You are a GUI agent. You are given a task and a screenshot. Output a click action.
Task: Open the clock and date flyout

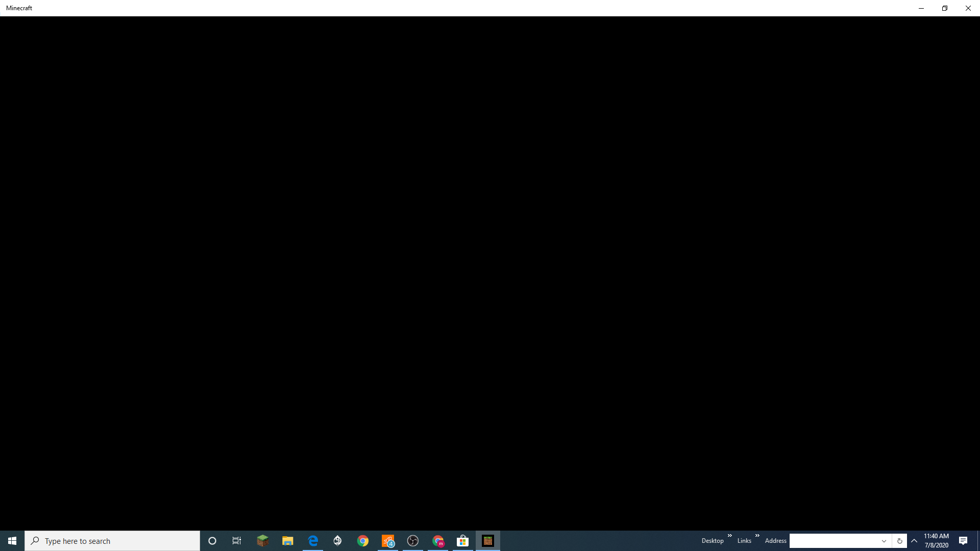click(936, 541)
